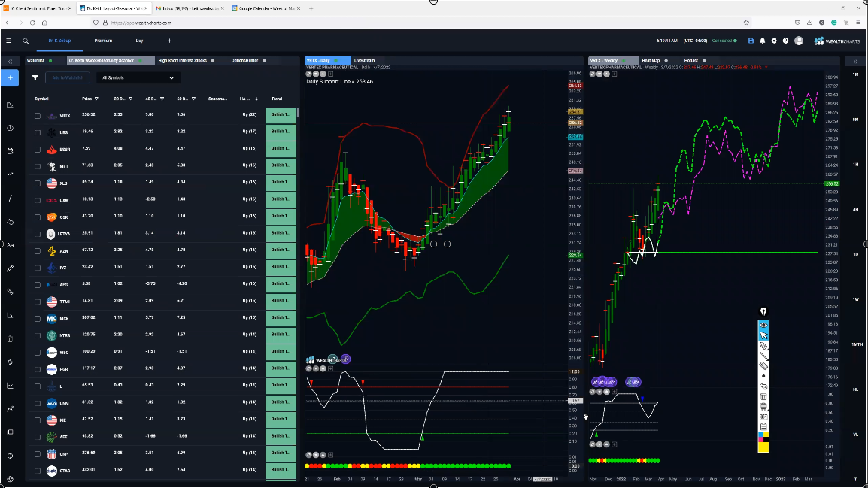Click the large yellow swatch in annotation toolbar

click(763, 447)
